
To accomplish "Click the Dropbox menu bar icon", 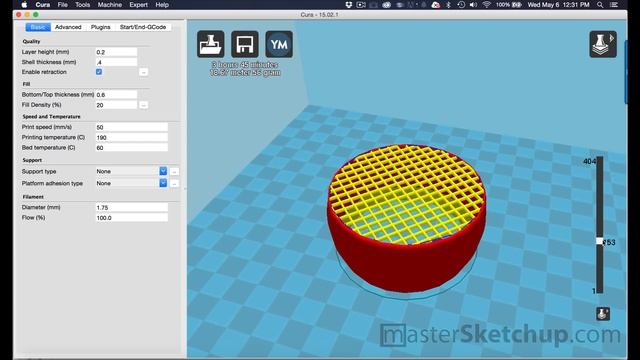I will pos(349,5).
